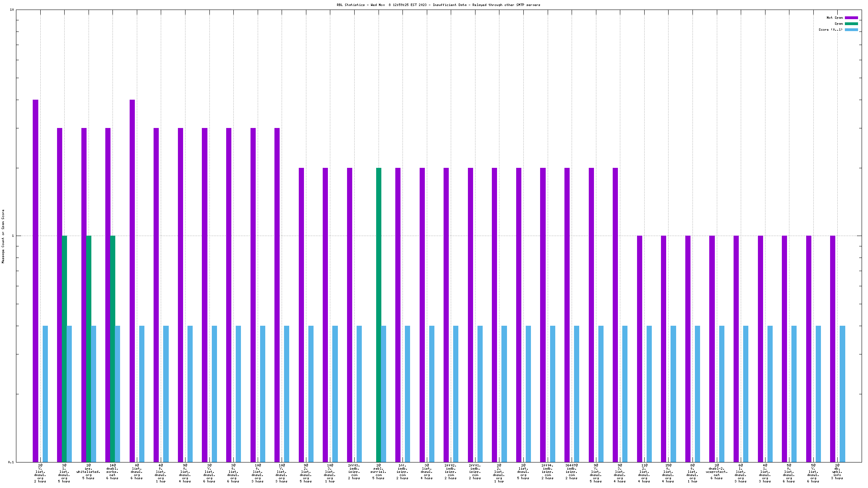
Task: Click the Y-axis tick label 1
Action: 13,236
